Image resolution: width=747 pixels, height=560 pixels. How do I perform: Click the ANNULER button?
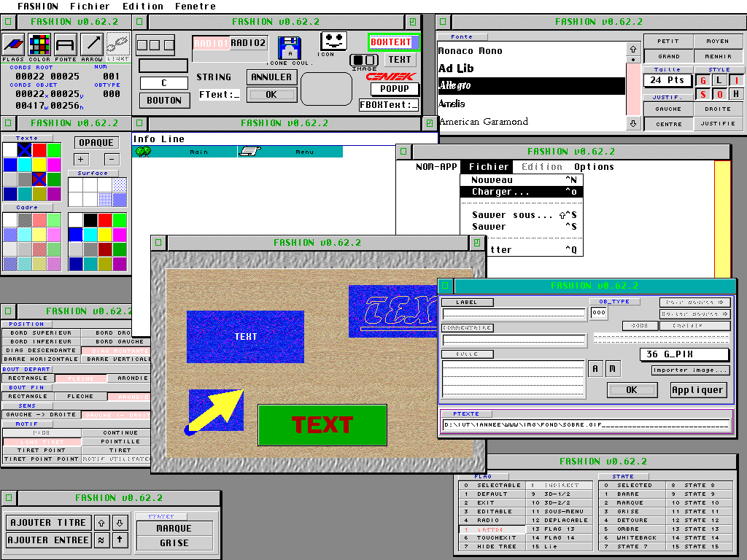coord(271,77)
